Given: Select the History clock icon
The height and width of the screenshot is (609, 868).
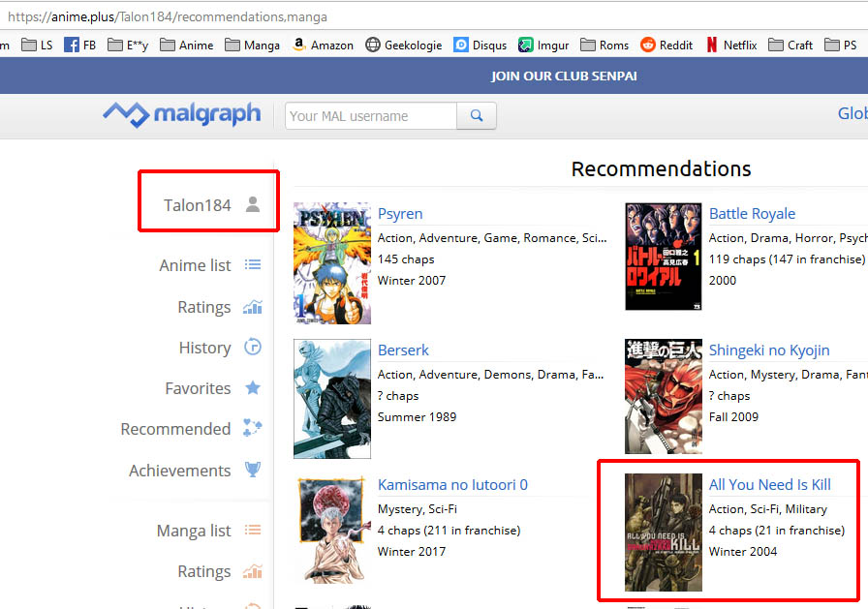Looking at the screenshot, I should 253,348.
